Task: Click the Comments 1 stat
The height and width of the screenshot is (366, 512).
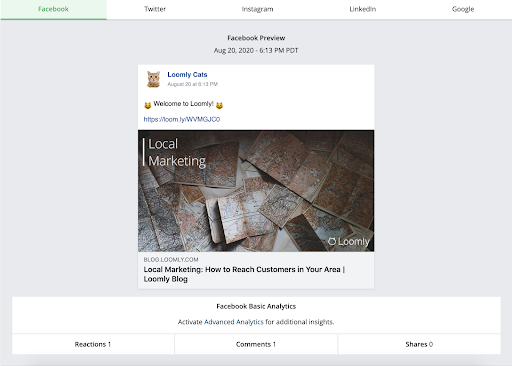Action: click(x=256, y=344)
